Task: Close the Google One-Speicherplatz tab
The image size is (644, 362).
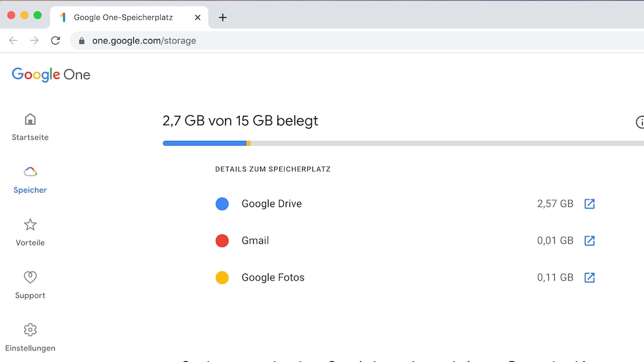Action: click(x=198, y=18)
